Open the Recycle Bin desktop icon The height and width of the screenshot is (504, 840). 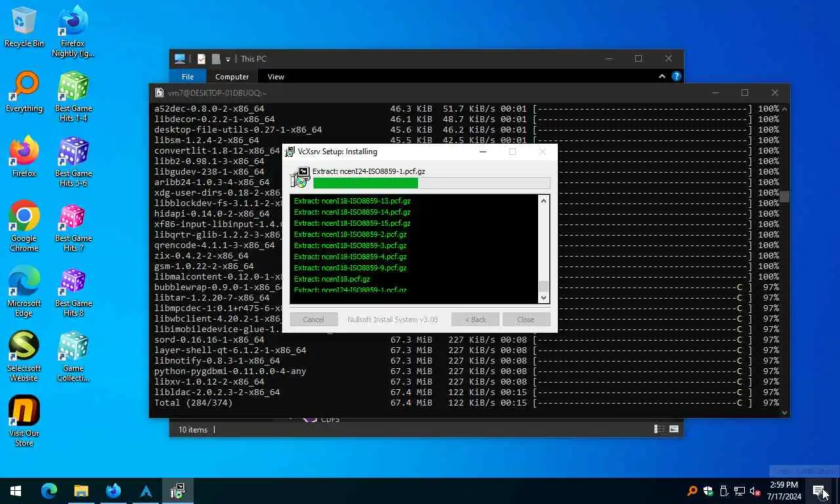(24, 28)
